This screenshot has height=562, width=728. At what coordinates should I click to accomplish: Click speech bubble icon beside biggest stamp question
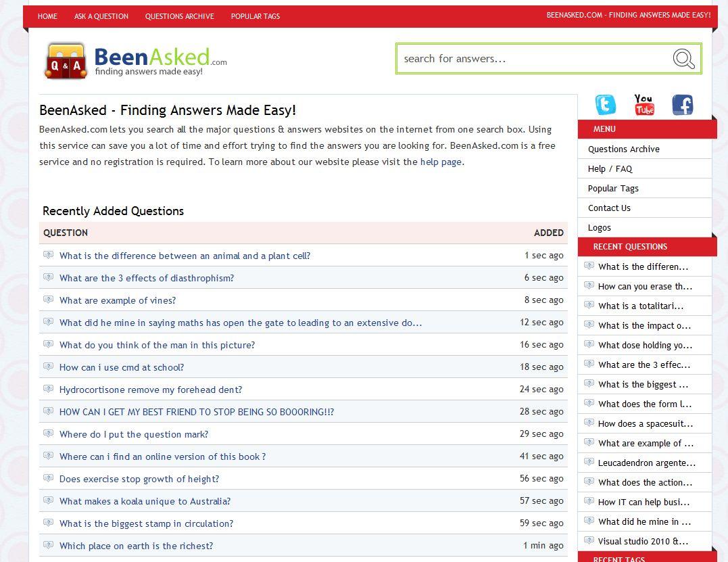(48, 523)
